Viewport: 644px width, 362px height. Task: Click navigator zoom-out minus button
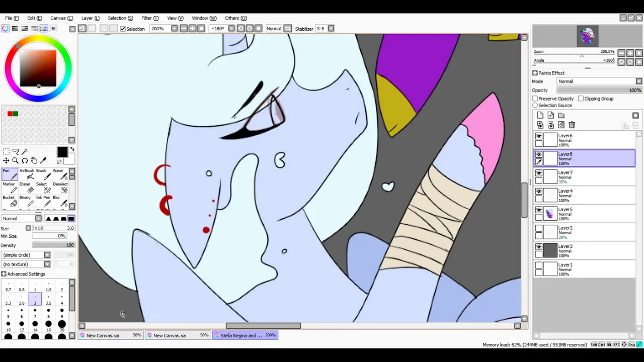coord(621,53)
